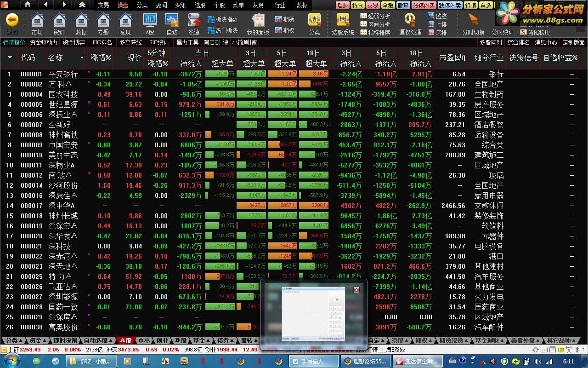Click the 后退 button
This screenshot has width=588, height=368.
point(342,6)
